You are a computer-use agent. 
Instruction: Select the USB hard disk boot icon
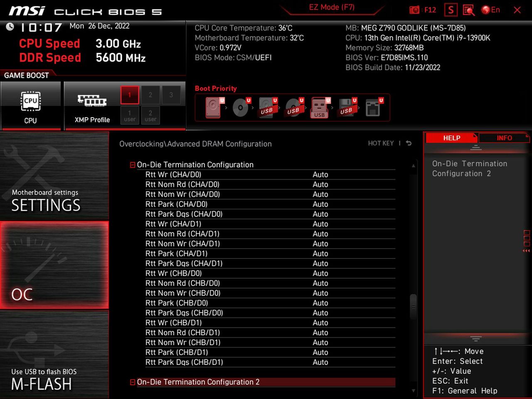[267, 107]
